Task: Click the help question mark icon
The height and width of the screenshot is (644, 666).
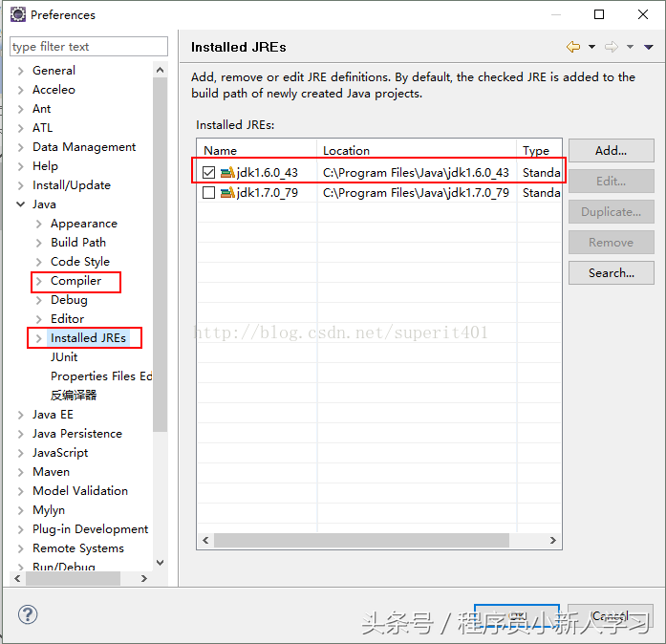Action: [x=28, y=614]
